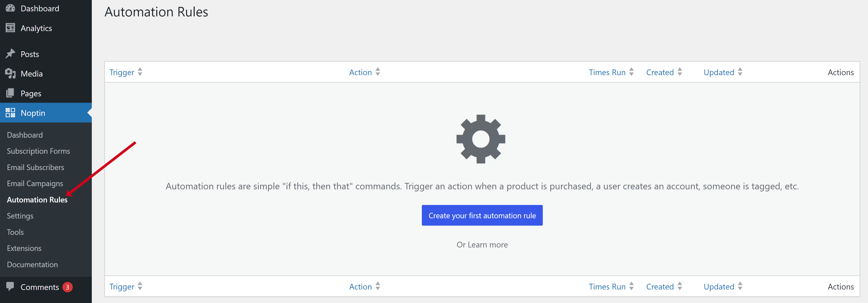Sort by Times Run in top header
868x303 pixels.
pos(607,72)
